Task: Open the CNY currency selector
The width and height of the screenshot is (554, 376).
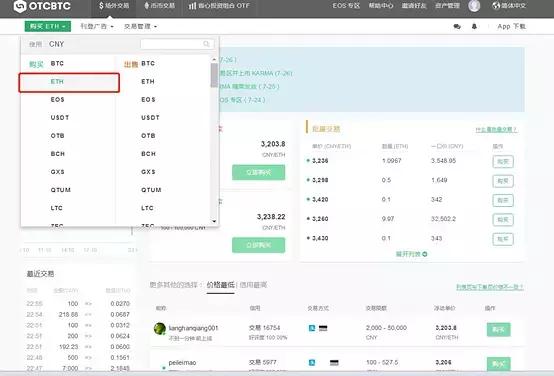Action: (x=57, y=44)
